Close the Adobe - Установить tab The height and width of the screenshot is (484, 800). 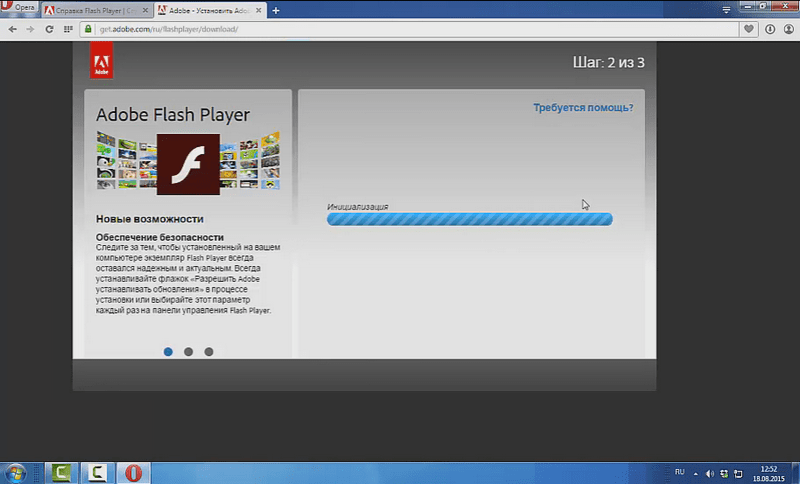click(x=258, y=10)
